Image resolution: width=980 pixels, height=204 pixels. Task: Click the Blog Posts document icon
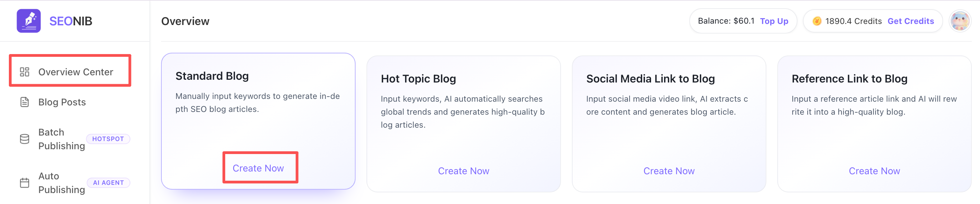click(25, 102)
